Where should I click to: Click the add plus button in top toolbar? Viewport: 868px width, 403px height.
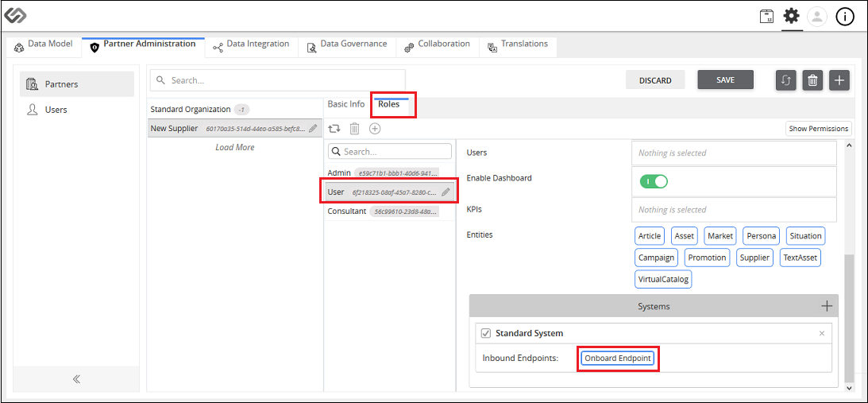pyautogui.click(x=839, y=80)
